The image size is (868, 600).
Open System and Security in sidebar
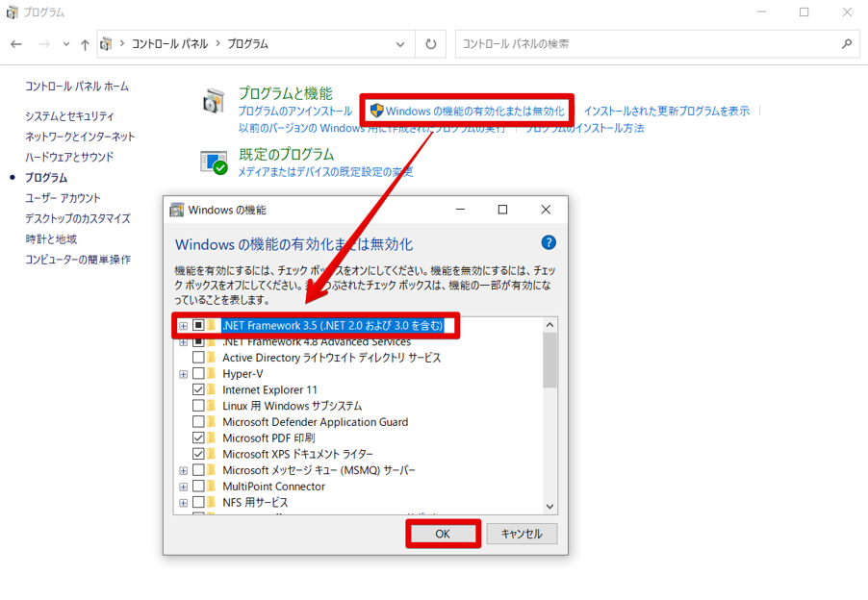(x=69, y=115)
